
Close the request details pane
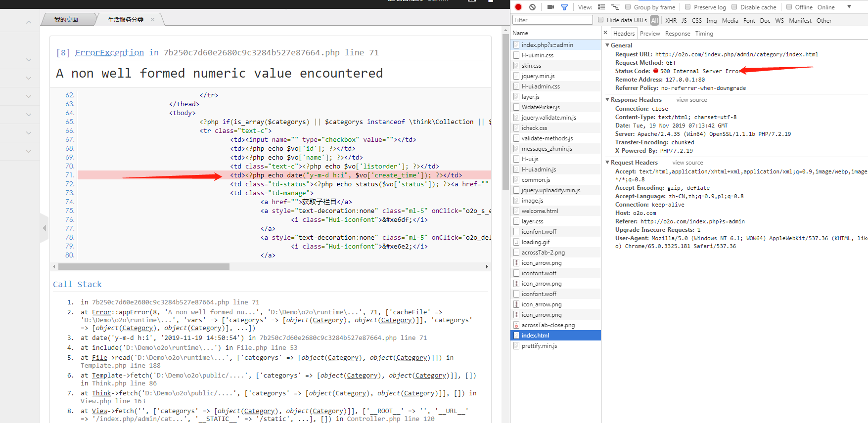point(605,33)
